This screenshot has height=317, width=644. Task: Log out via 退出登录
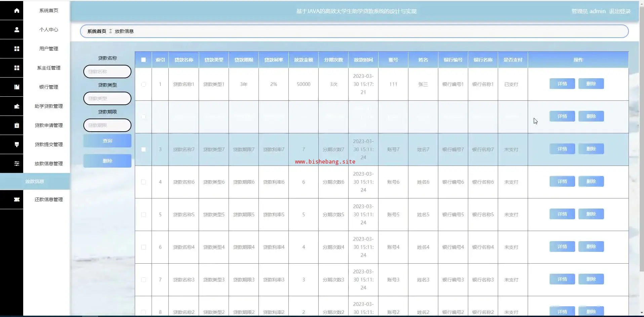pos(620,11)
